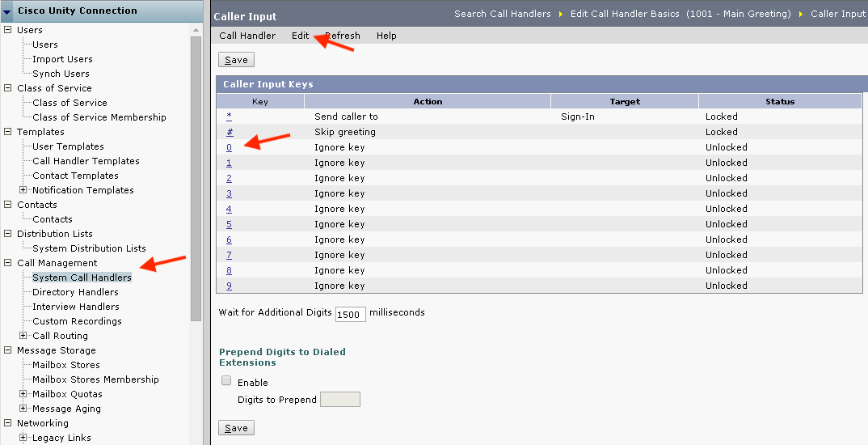Expand the Legacy Links node

[x=23, y=437]
